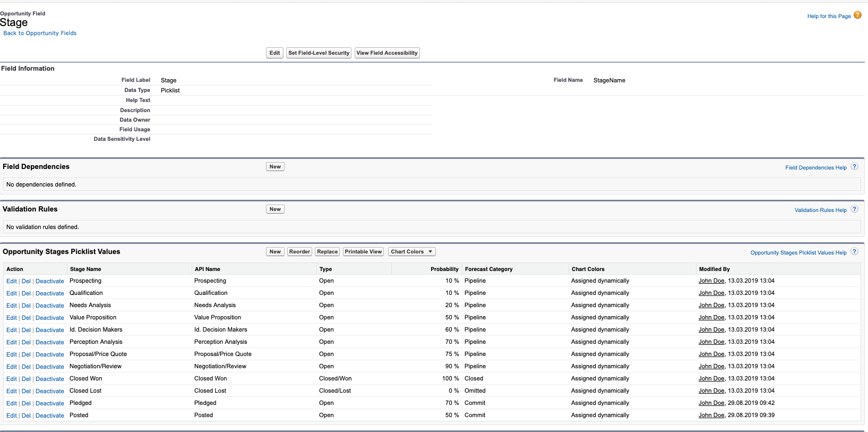Image resolution: width=868 pixels, height=432 pixels.
Task: Edit the Id. Decision Makers stage
Action: pos(12,330)
